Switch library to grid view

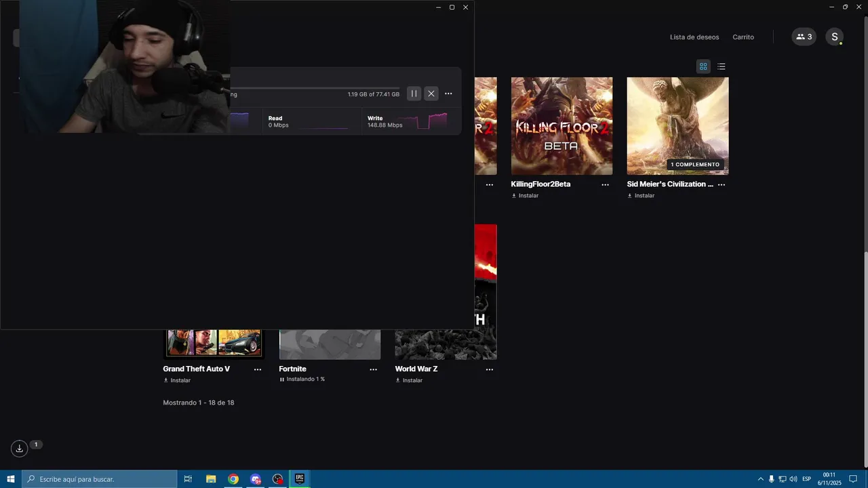pyautogui.click(x=703, y=66)
